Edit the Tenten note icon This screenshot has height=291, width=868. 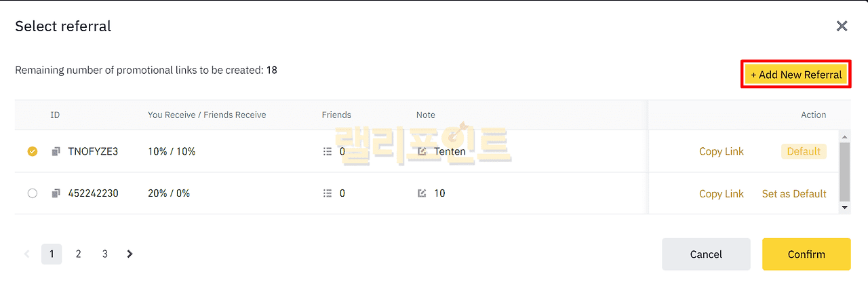click(x=422, y=152)
